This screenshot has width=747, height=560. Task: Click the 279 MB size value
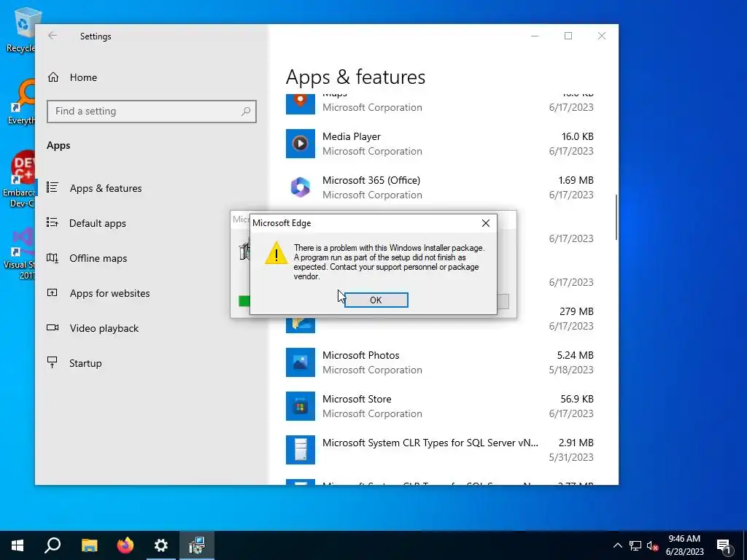[x=576, y=311]
